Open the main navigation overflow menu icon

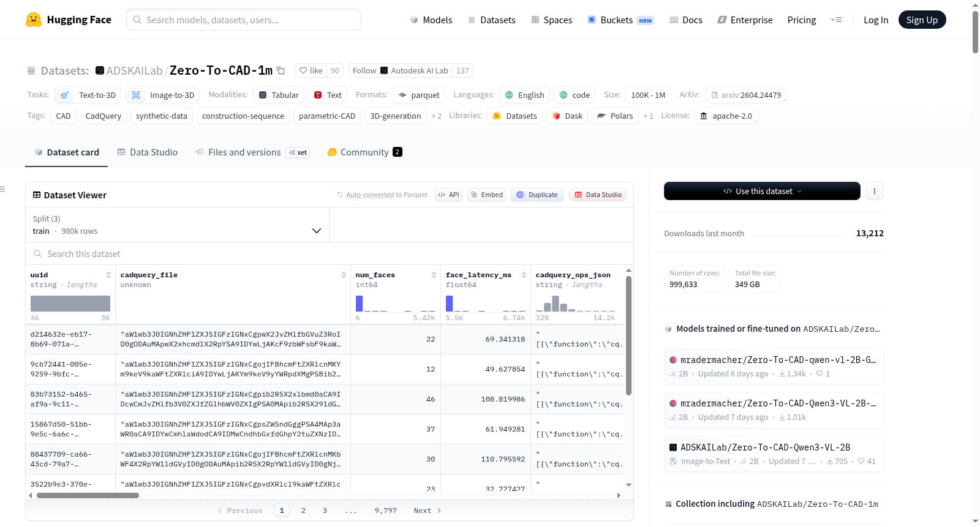pyautogui.click(x=836, y=20)
